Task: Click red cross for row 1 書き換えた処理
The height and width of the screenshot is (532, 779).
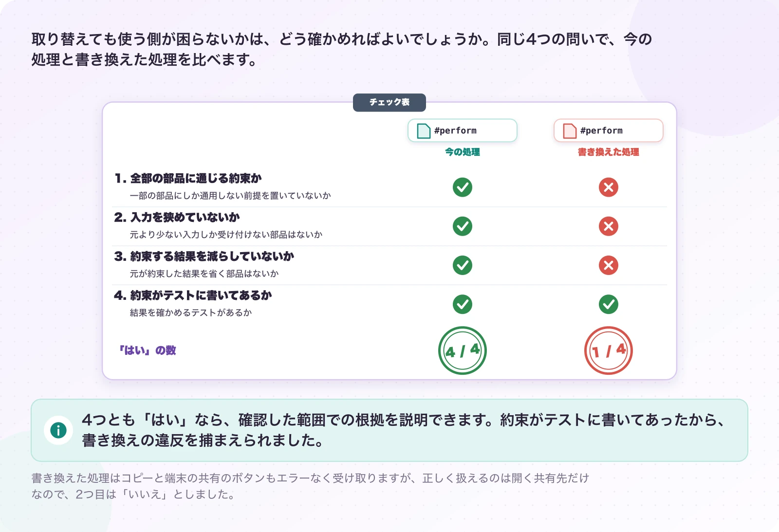Action: tap(609, 187)
